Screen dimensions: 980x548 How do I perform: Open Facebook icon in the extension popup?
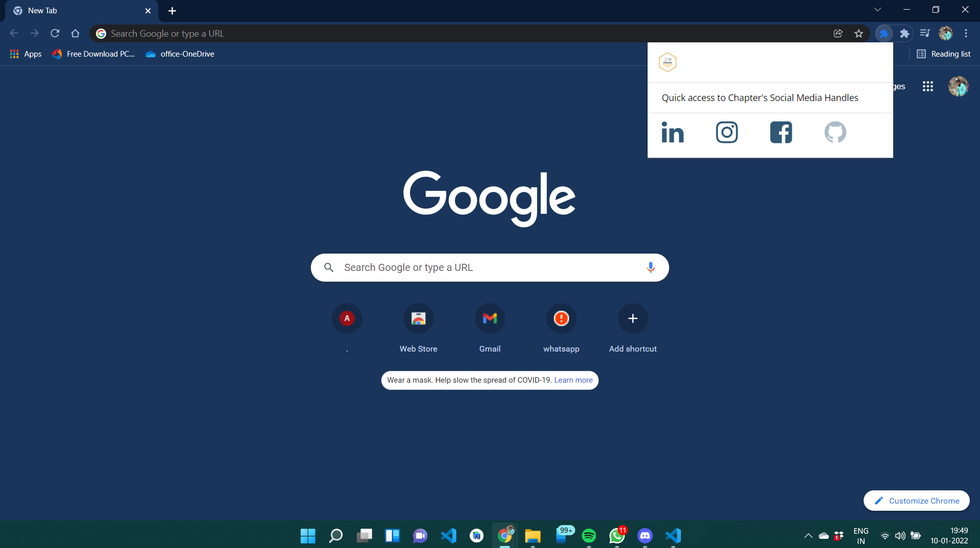(781, 133)
